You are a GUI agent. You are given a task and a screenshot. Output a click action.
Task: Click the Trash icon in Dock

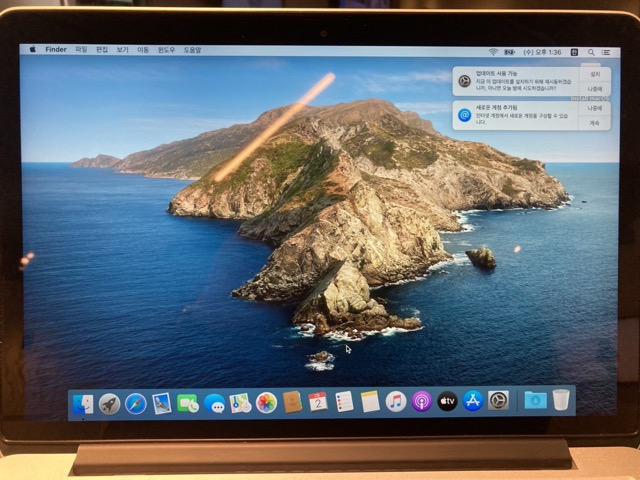561,400
